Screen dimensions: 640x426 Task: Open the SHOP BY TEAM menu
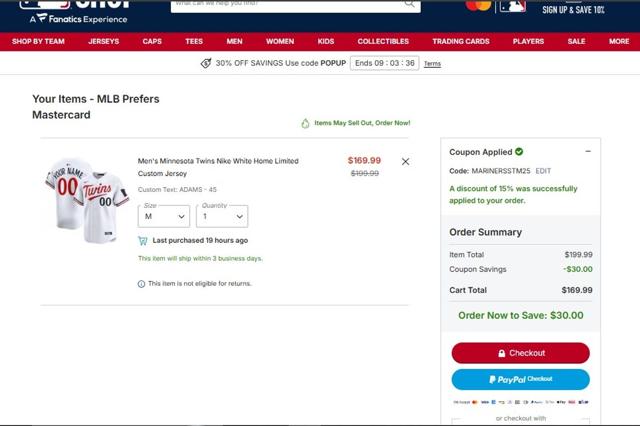coord(38,41)
